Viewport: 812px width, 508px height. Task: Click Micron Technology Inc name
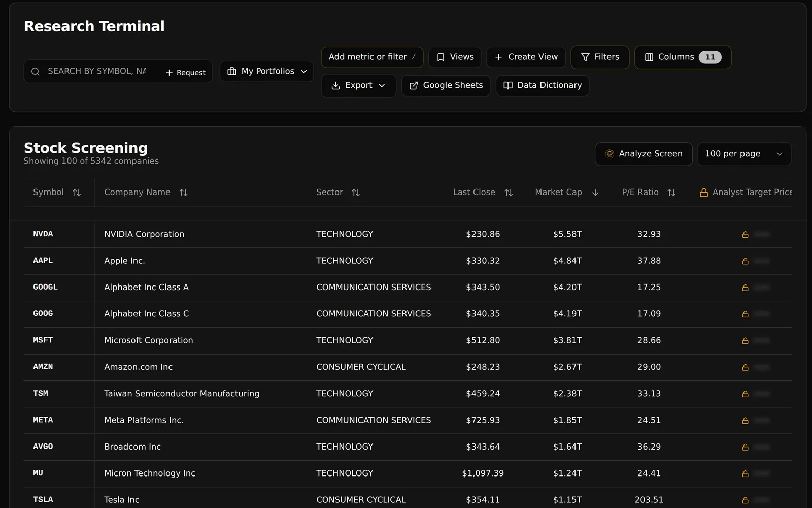150,473
